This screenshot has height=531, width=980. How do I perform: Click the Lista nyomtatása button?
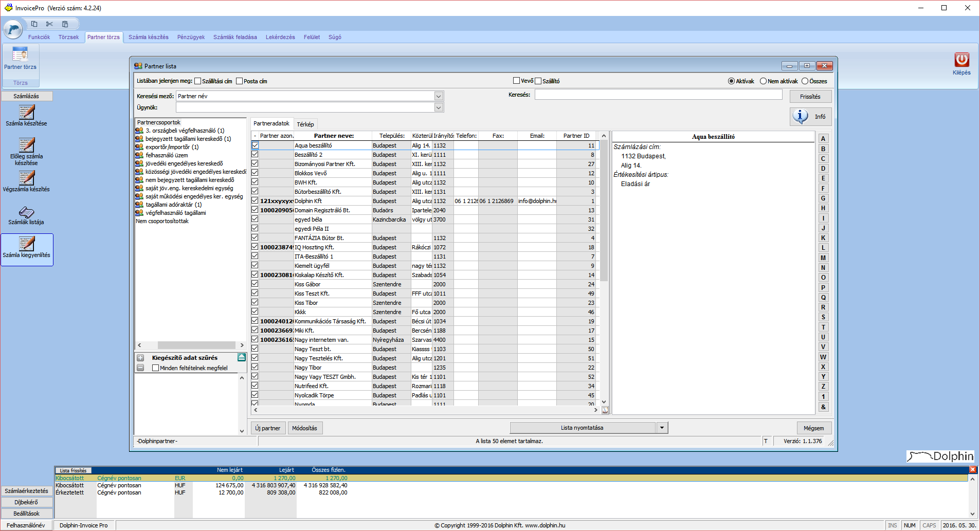(x=583, y=428)
